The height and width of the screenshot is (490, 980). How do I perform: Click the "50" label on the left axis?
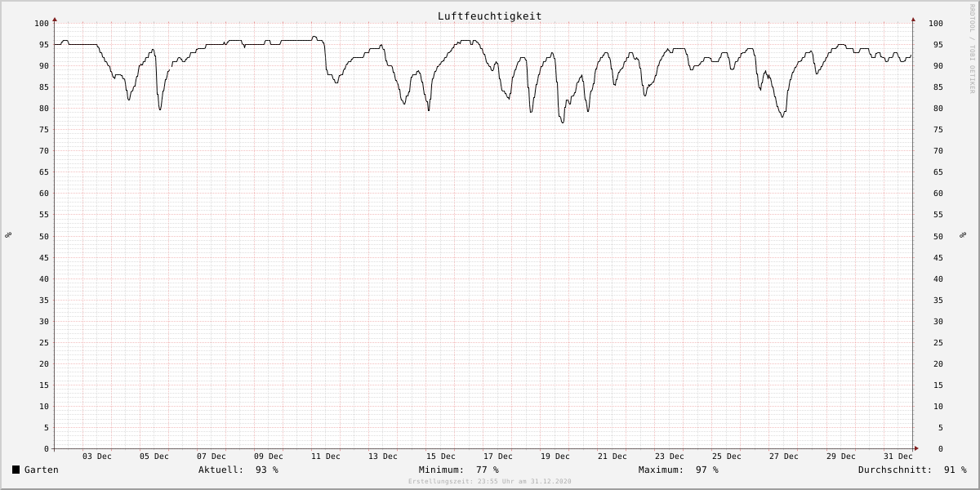click(44, 237)
